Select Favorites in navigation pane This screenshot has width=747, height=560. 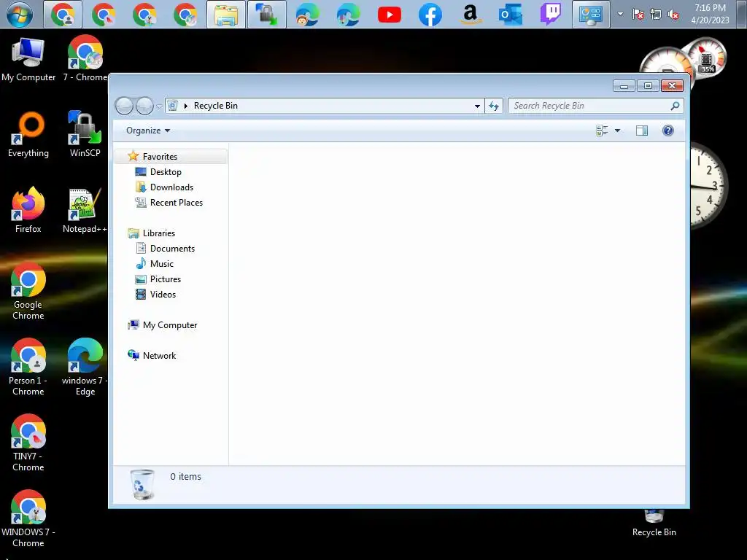coord(171,156)
